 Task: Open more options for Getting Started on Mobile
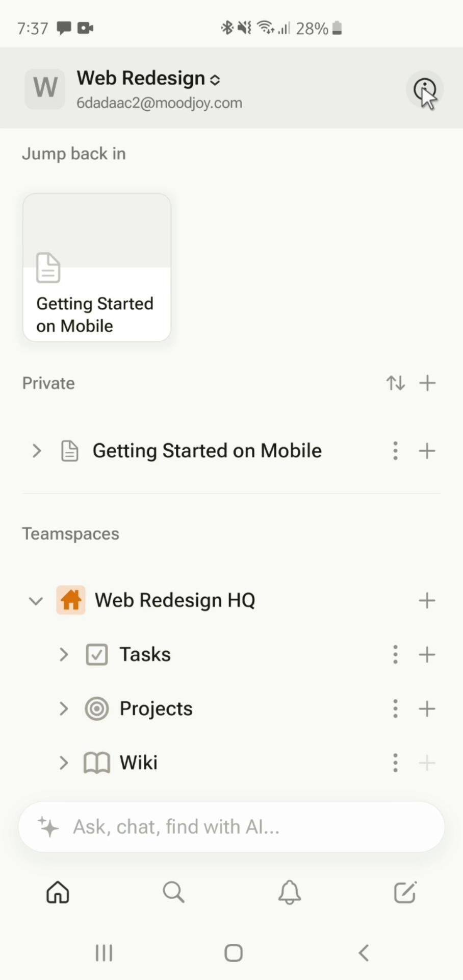pyautogui.click(x=395, y=451)
